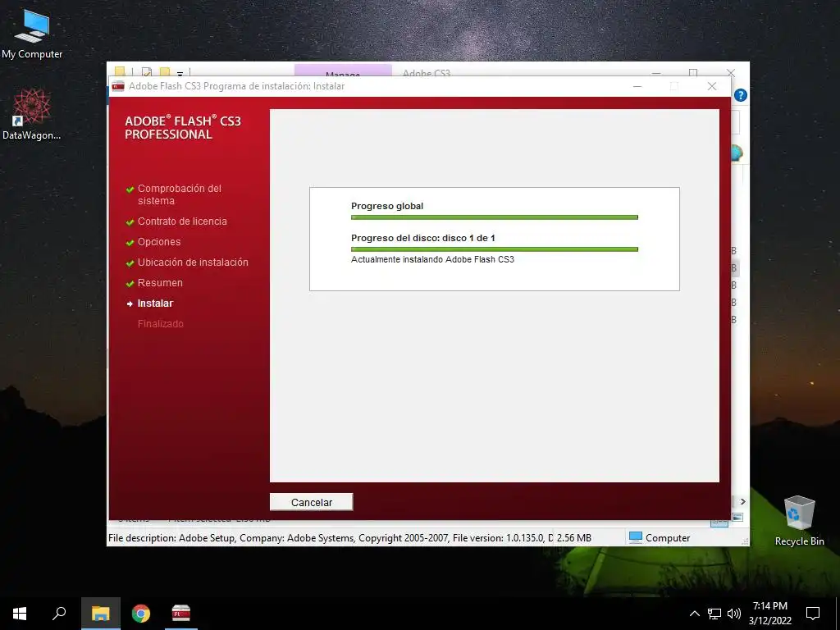Image resolution: width=840 pixels, height=630 pixels.
Task: Open the Recycle Bin icon
Action: coord(799,520)
